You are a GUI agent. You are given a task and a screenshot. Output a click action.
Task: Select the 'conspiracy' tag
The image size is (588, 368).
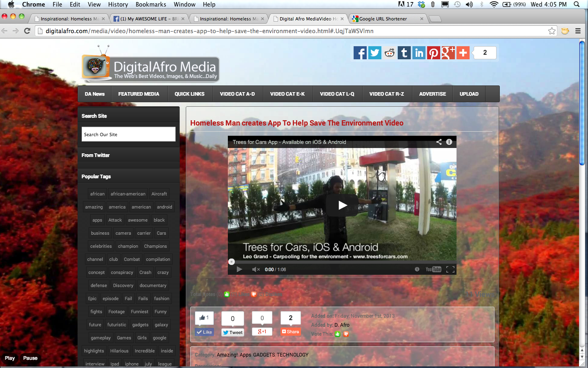pos(122,272)
